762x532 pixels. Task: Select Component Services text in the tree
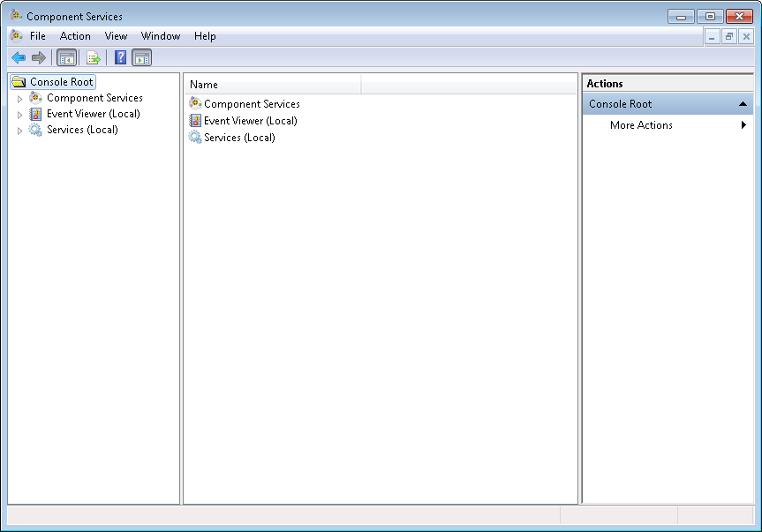(x=94, y=98)
